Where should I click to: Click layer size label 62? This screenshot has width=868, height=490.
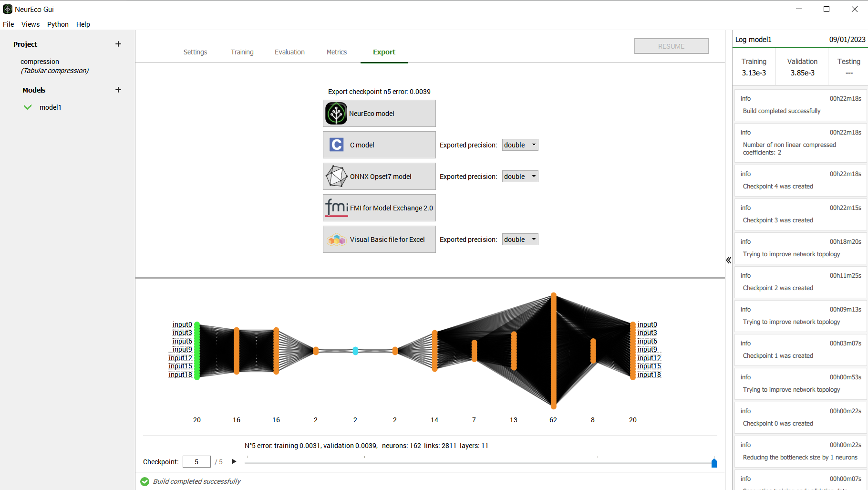[553, 420]
